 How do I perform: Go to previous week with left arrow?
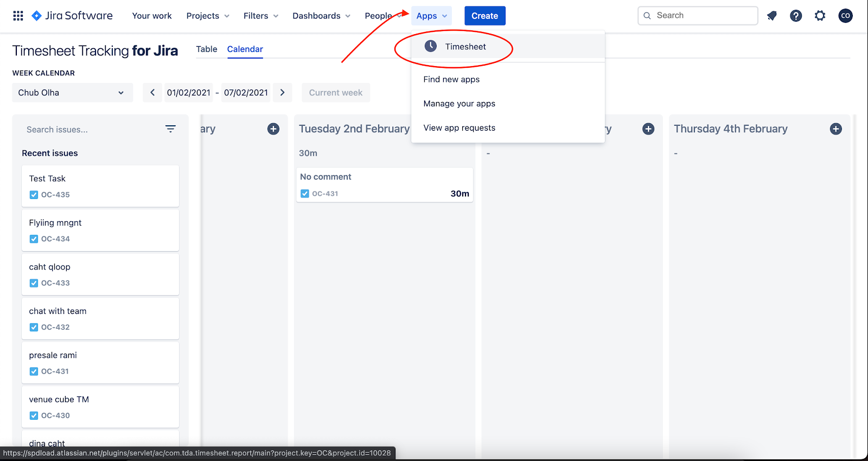152,93
